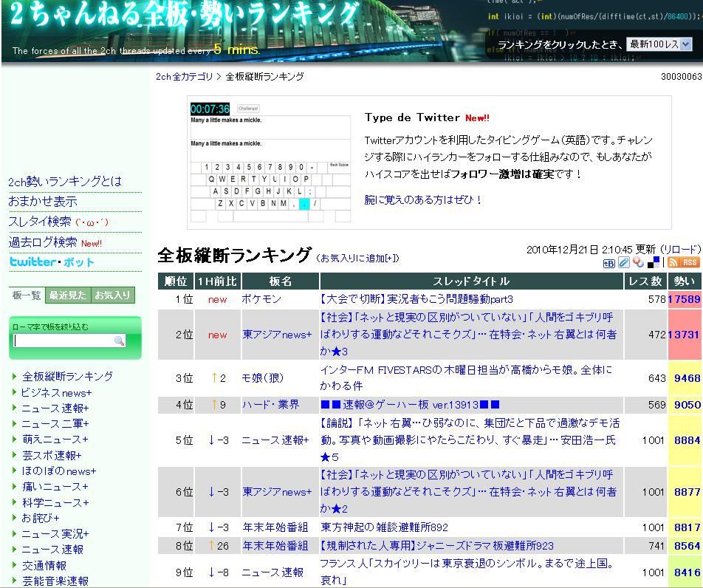Select ほのぼのnews+ in the board list
Screen dimensions: 703x588
click(x=59, y=471)
